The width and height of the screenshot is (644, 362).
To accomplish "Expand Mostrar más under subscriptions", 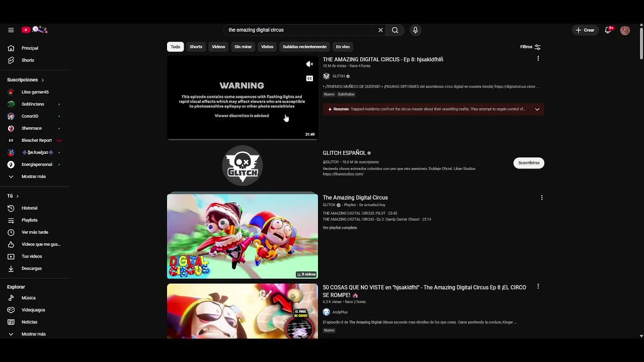I will coord(34,176).
